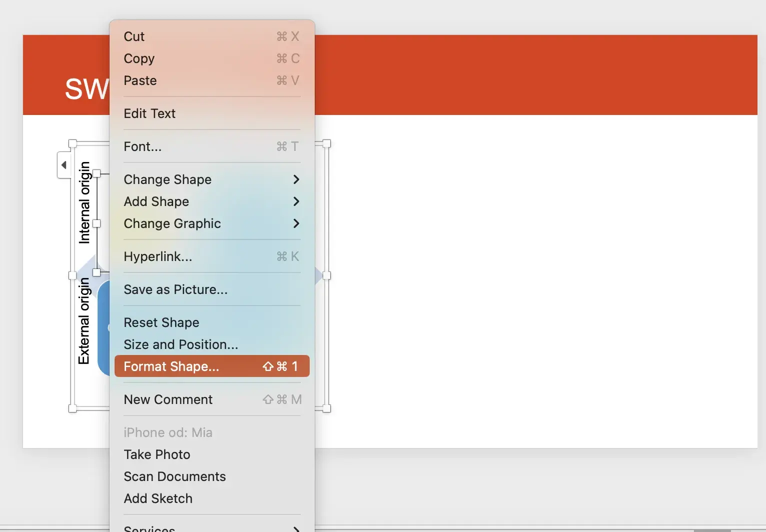Click Paste in the context menu

click(140, 80)
